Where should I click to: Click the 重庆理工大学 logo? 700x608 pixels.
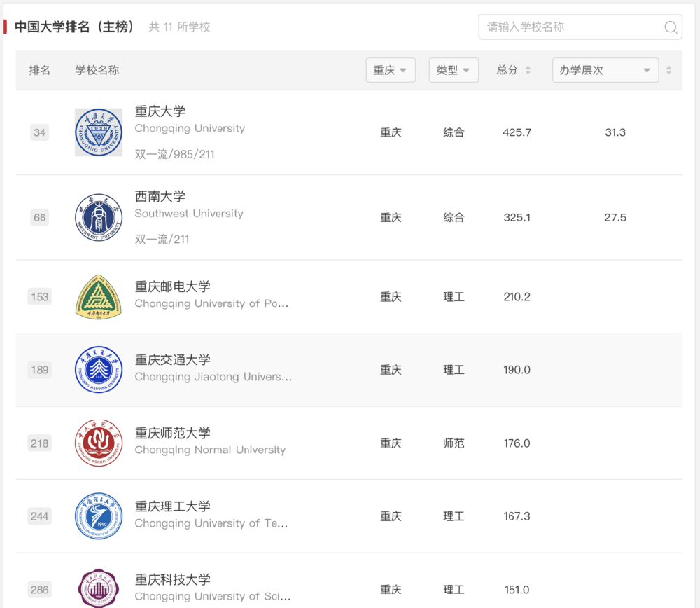pyautogui.click(x=99, y=516)
